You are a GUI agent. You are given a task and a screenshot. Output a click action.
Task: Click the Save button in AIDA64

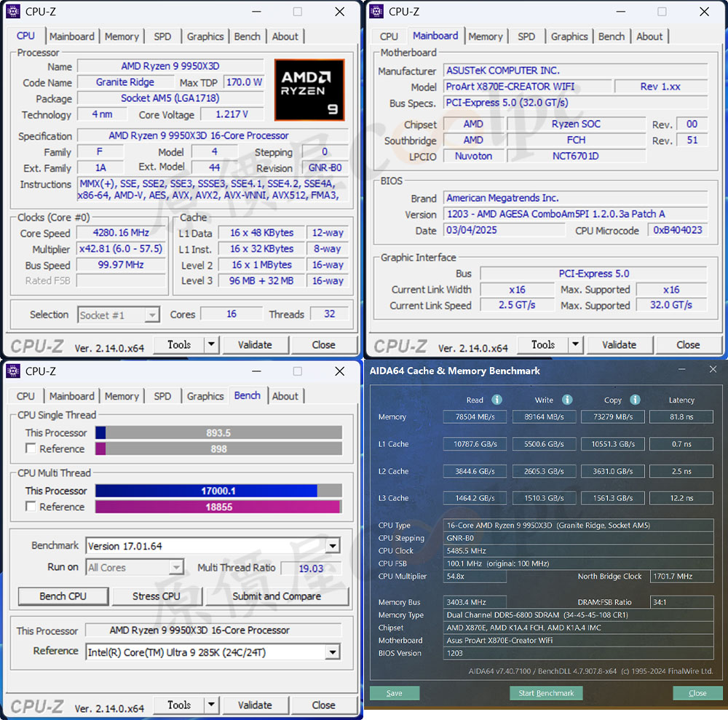[x=395, y=693]
